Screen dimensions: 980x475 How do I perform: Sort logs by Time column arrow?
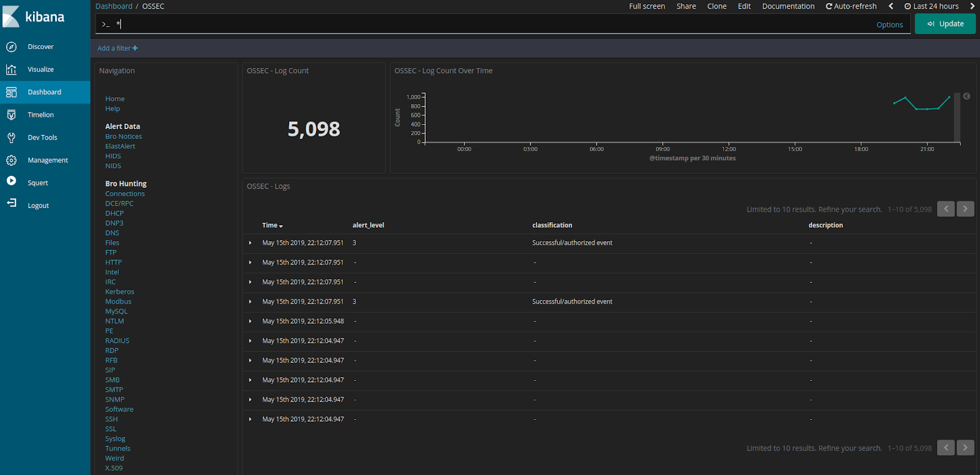[x=281, y=226]
